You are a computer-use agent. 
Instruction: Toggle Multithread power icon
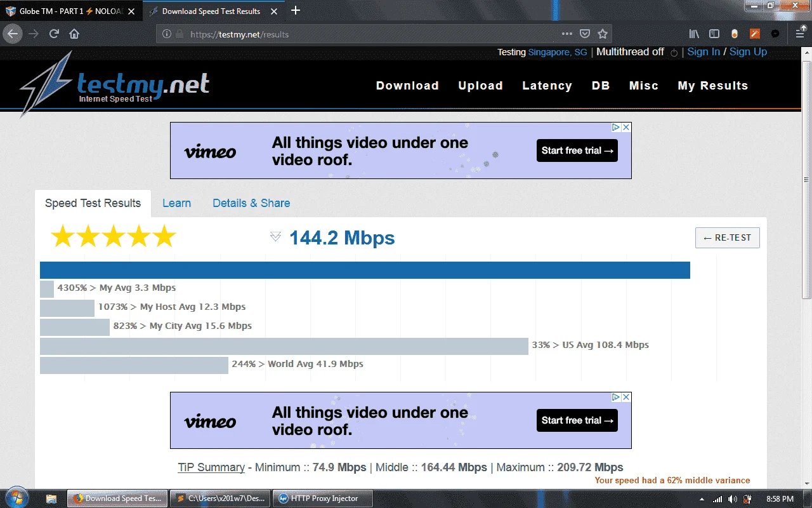coord(674,53)
